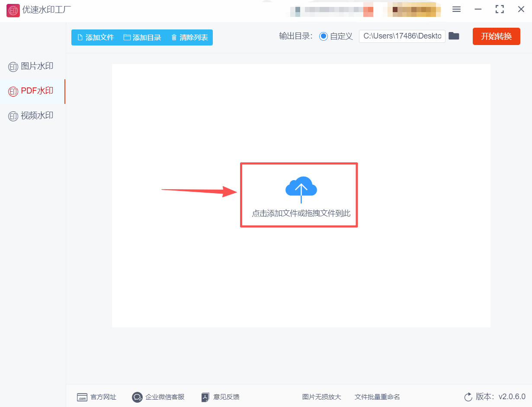Open the hamburger menu in title bar

click(x=456, y=9)
